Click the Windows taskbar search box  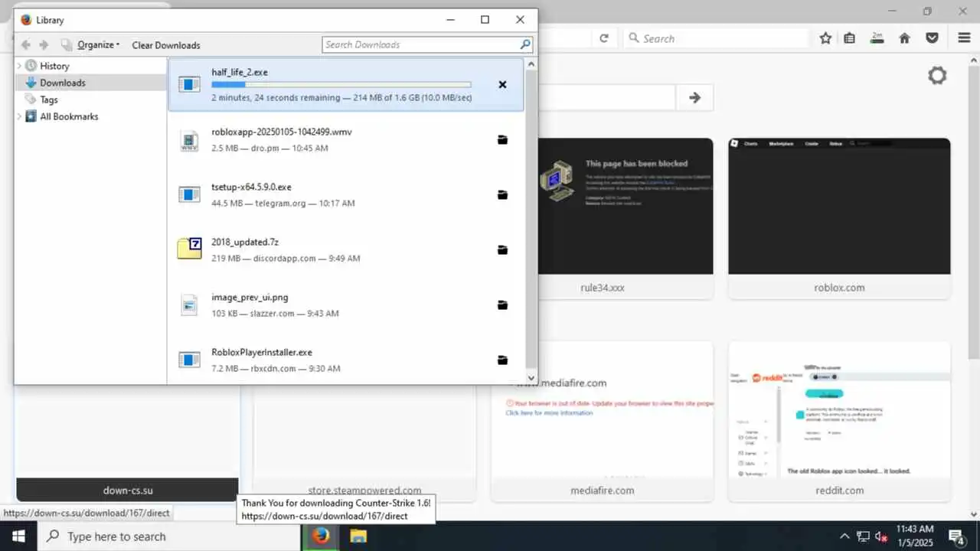click(x=168, y=536)
